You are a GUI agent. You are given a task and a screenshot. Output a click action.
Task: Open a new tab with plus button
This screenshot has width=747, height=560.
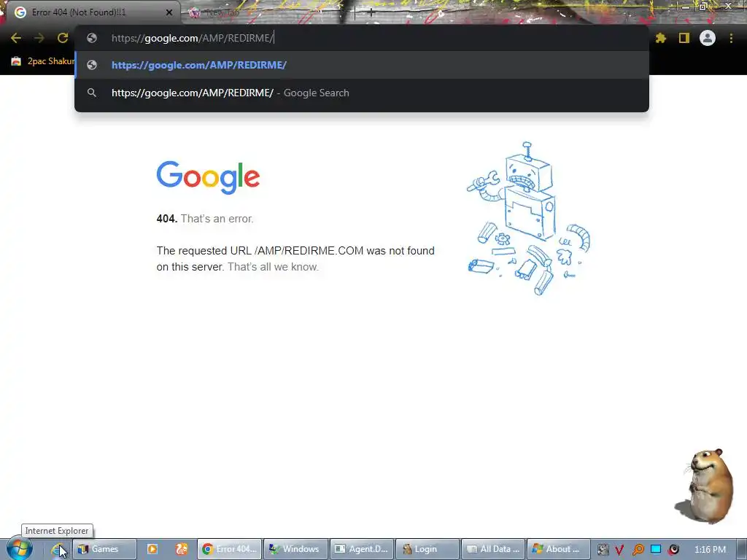point(371,12)
